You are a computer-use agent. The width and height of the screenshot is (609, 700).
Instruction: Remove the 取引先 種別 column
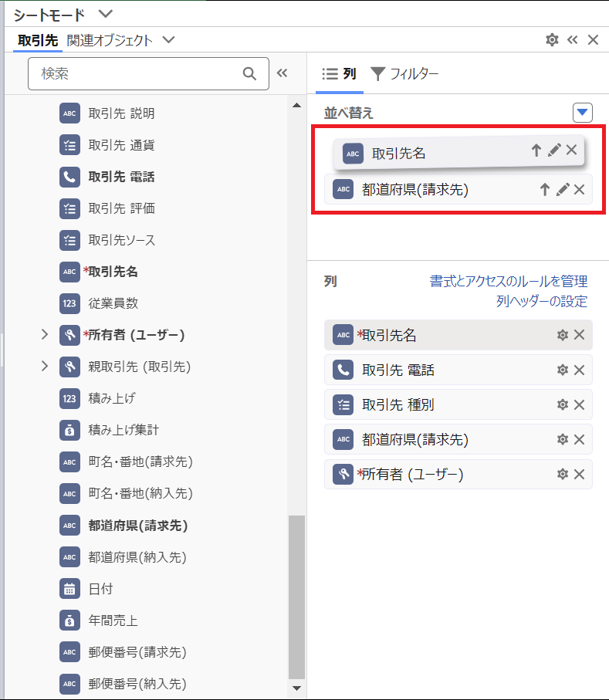coord(579,404)
